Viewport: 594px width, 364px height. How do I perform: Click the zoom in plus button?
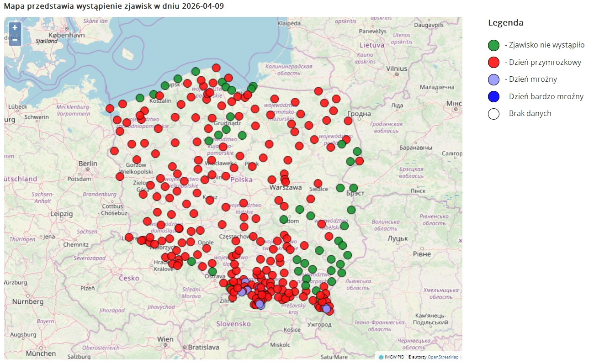pyautogui.click(x=15, y=28)
